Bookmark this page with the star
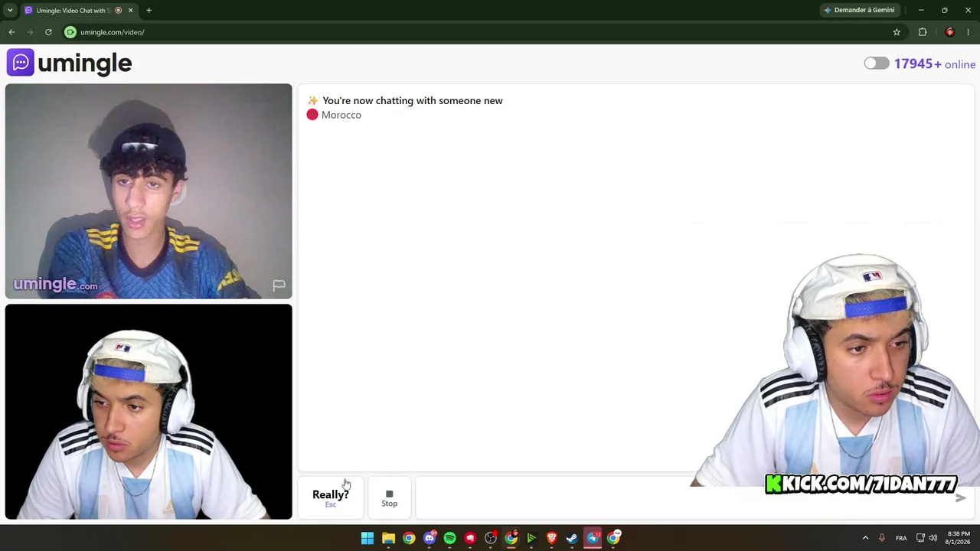This screenshot has width=980, height=551. (897, 32)
